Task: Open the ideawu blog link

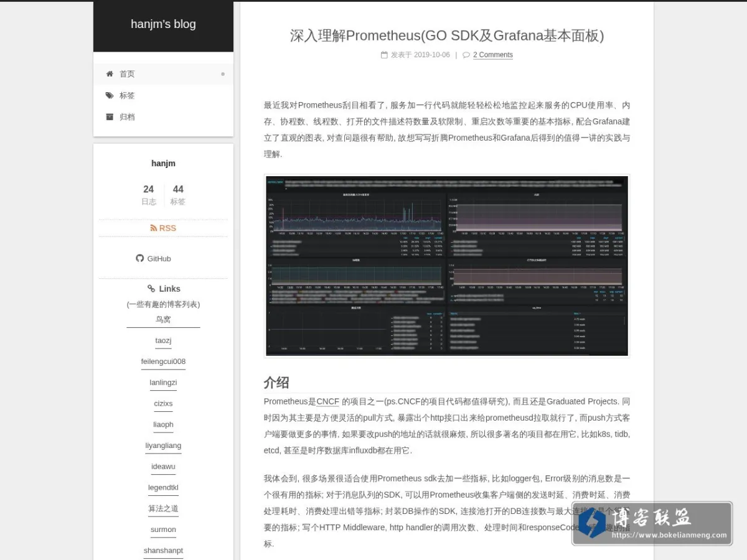Action: pyautogui.click(x=163, y=467)
